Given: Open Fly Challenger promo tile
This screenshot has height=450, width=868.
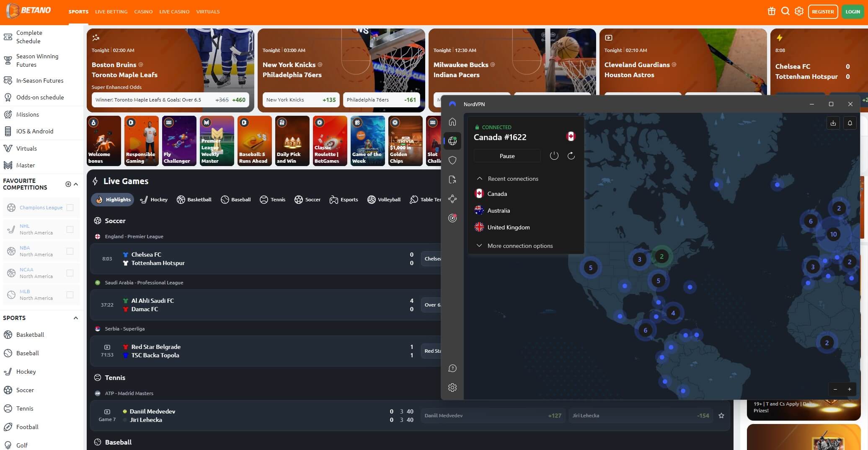Looking at the screenshot, I should [179, 141].
